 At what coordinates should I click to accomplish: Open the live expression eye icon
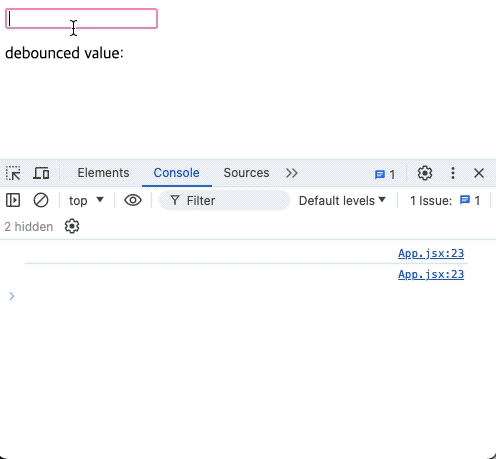coord(133,200)
